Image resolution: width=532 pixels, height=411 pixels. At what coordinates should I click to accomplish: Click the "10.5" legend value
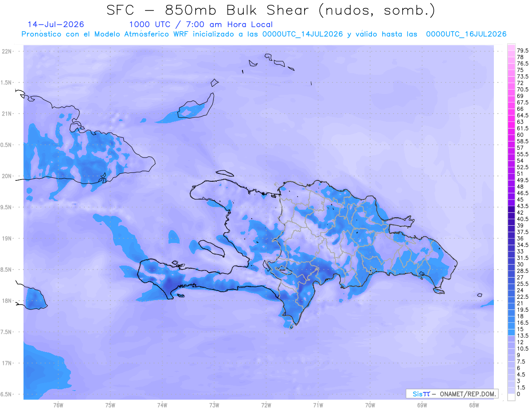[523, 348]
